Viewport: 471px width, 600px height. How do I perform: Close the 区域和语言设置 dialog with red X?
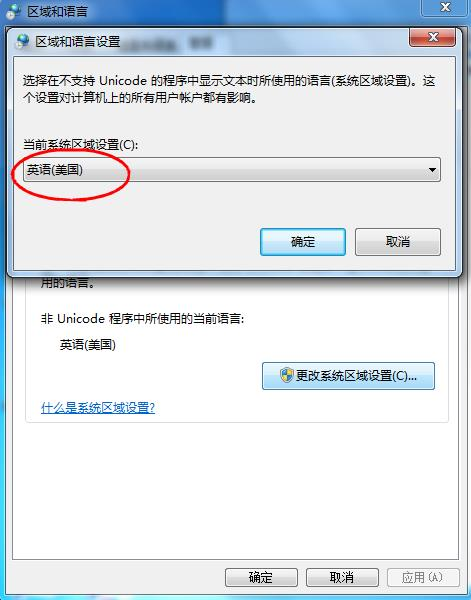pos(433,37)
